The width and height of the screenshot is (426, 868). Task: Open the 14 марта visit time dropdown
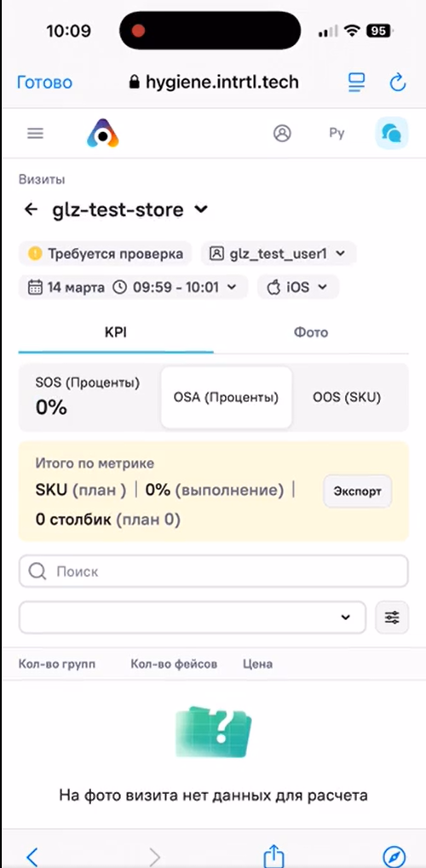tap(133, 287)
